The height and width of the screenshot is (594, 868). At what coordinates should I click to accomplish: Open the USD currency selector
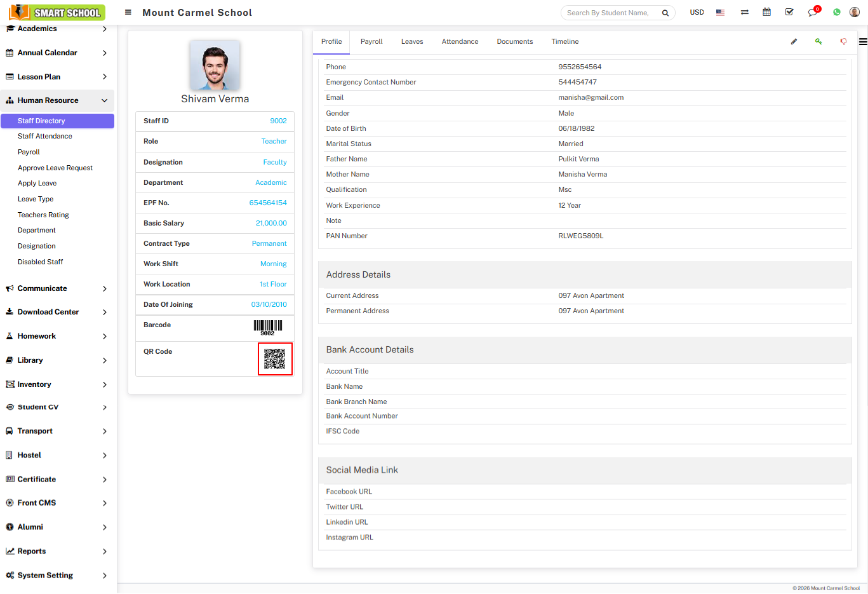(x=697, y=12)
